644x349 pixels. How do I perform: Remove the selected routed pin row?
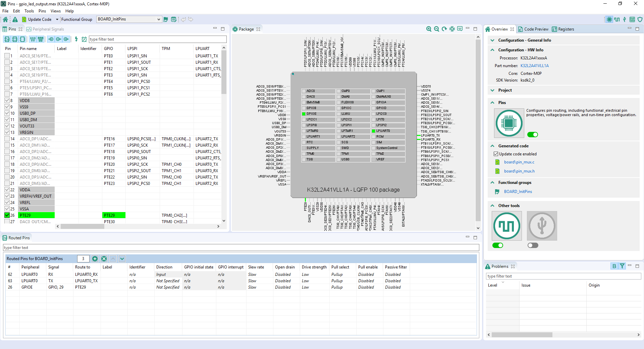tap(104, 259)
